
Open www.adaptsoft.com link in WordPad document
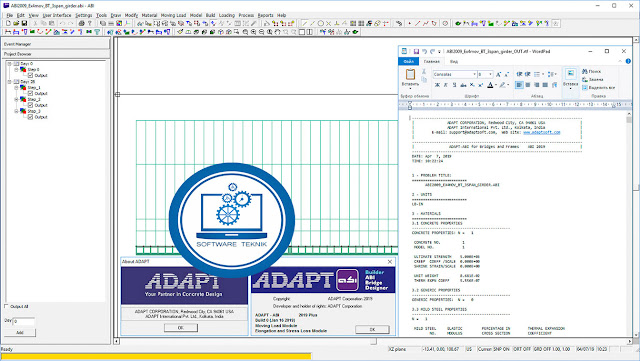click(542, 132)
